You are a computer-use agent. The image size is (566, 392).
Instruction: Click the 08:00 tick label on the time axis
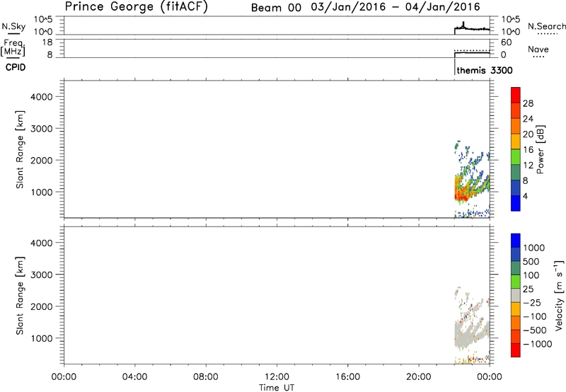(x=206, y=377)
